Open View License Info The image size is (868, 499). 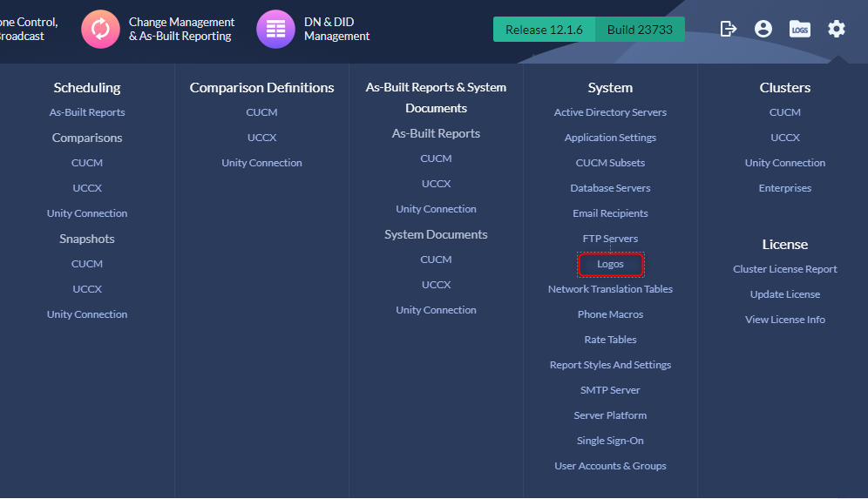(x=785, y=320)
